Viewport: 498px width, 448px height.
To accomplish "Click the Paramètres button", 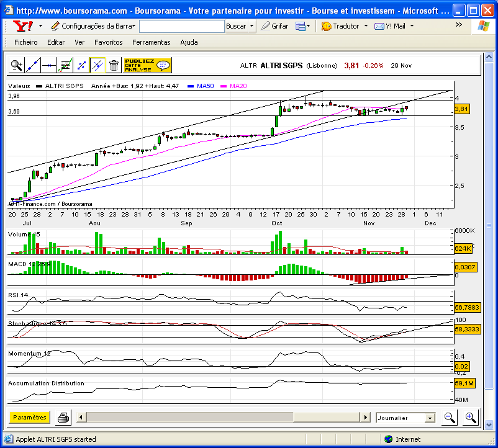I will [30, 417].
